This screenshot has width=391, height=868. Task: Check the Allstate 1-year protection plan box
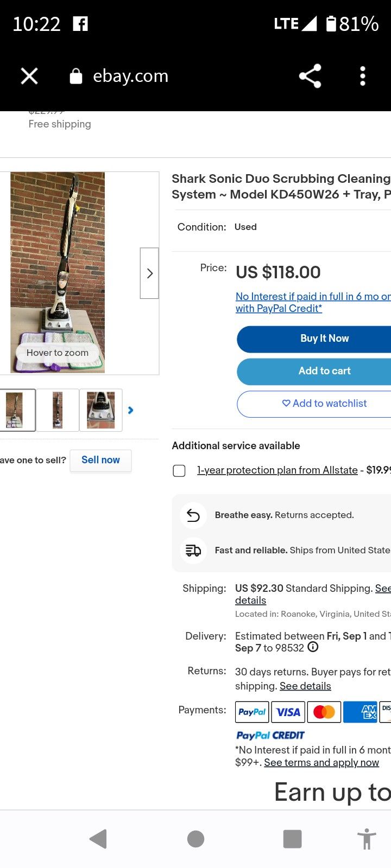[x=179, y=470]
